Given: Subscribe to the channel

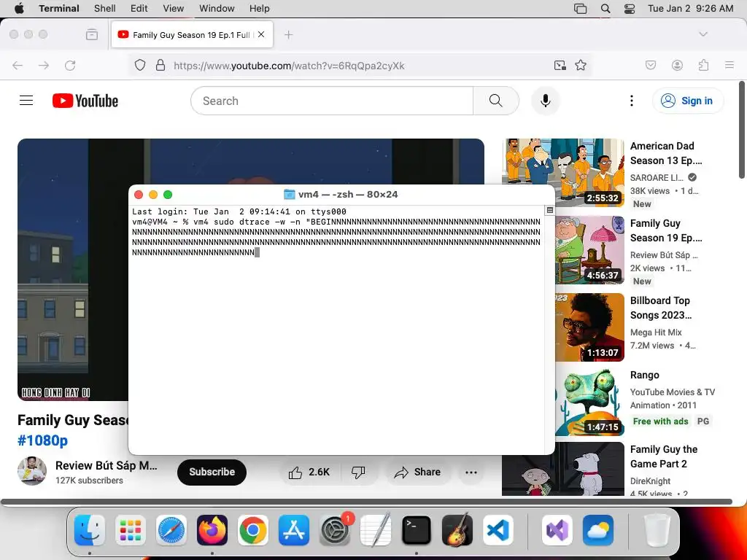Looking at the screenshot, I should 212,472.
